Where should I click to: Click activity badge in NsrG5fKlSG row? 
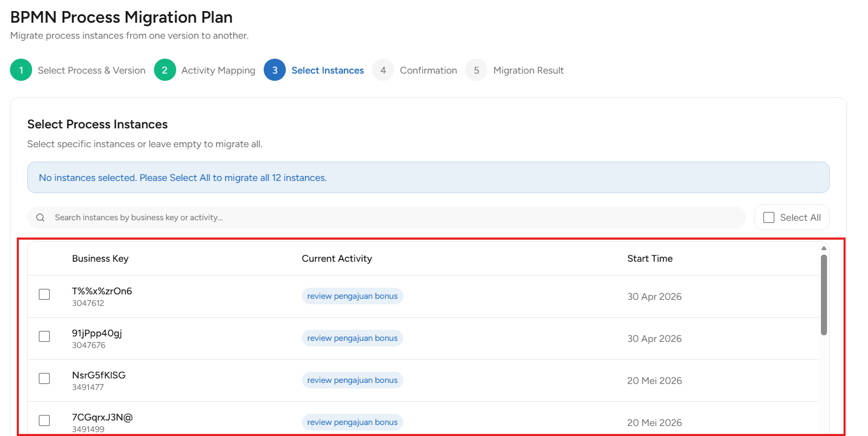point(352,380)
